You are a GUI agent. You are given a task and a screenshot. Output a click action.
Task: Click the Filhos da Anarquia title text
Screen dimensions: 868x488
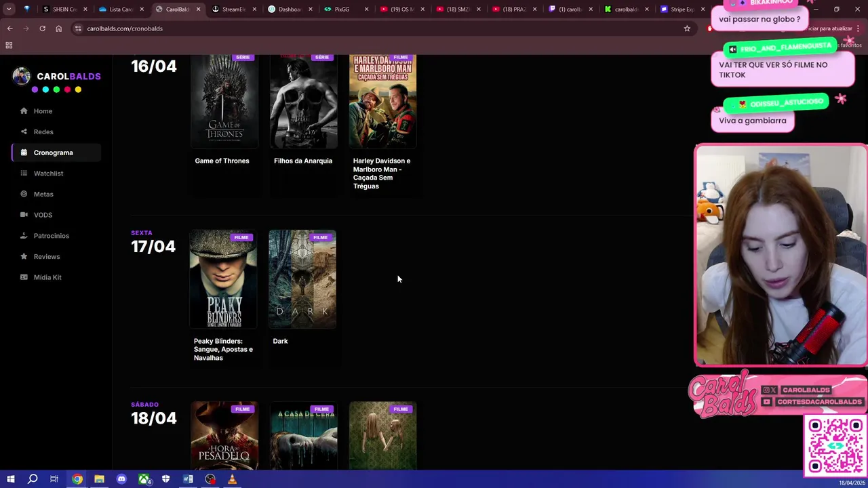pos(303,161)
